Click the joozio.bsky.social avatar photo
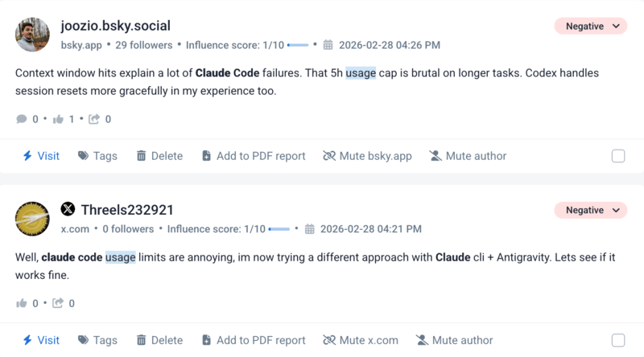This screenshot has width=644, height=357. [33, 35]
